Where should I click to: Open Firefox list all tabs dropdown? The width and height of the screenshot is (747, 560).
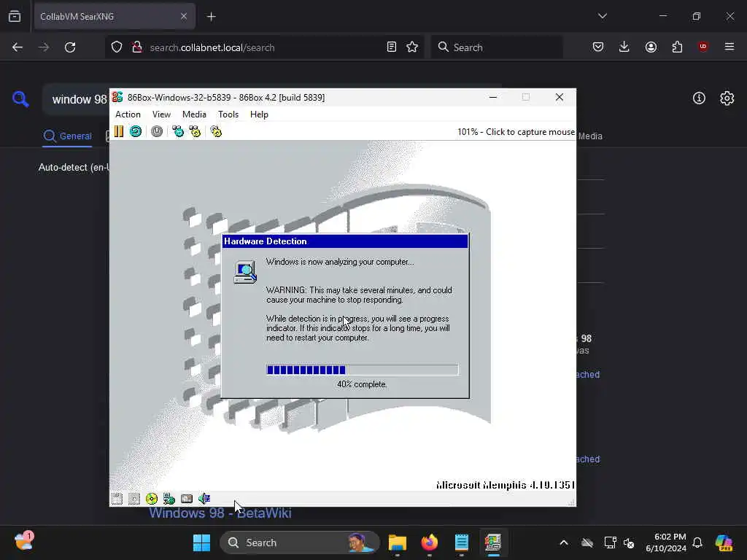603,16
